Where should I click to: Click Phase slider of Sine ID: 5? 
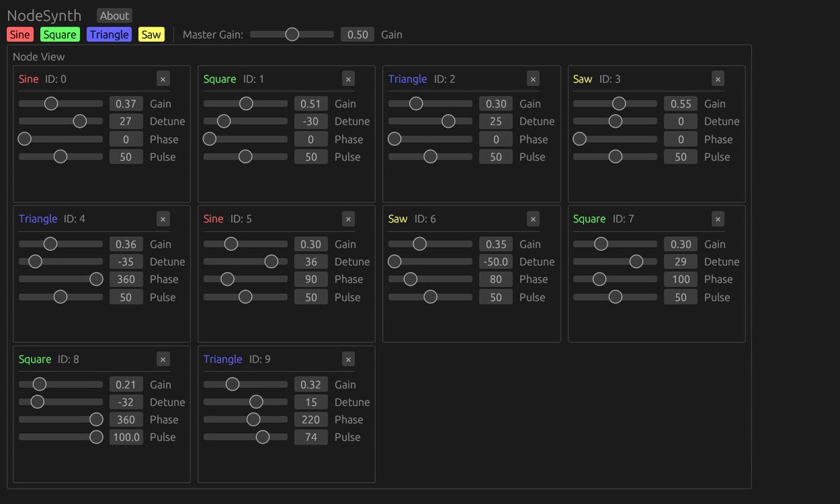pyautogui.click(x=246, y=279)
